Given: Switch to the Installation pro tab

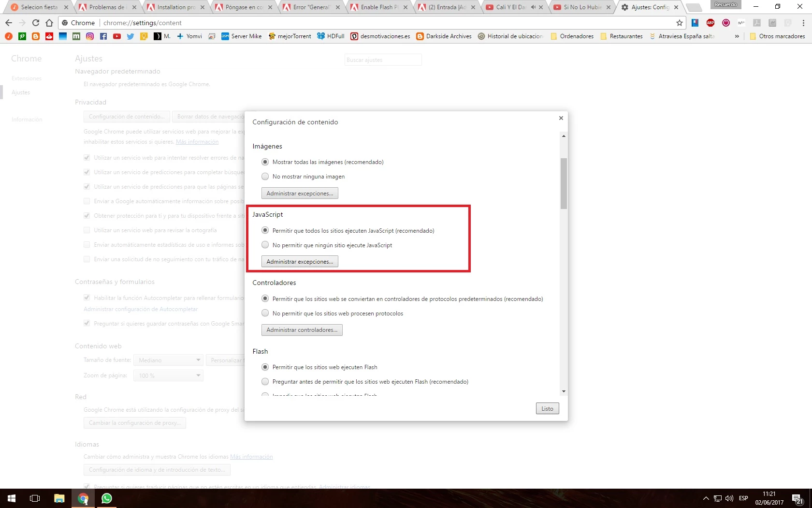Looking at the screenshot, I should coord(175,7).
